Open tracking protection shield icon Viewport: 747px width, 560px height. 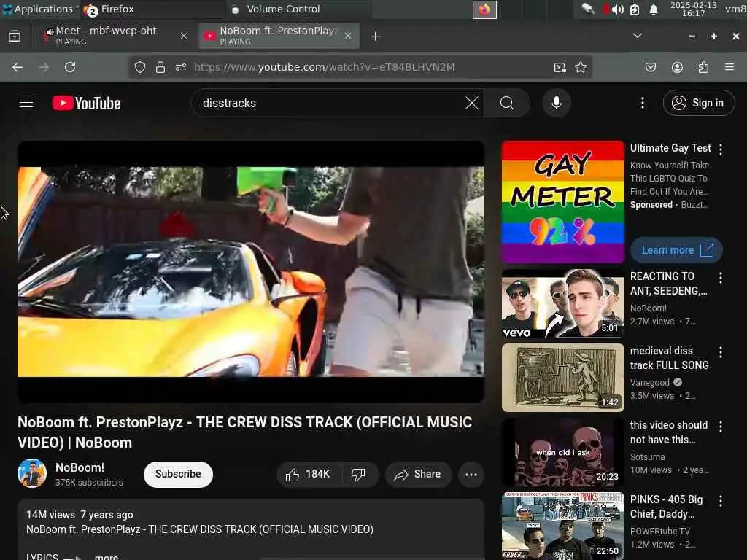pyautogui.click(x=139, y=67)
